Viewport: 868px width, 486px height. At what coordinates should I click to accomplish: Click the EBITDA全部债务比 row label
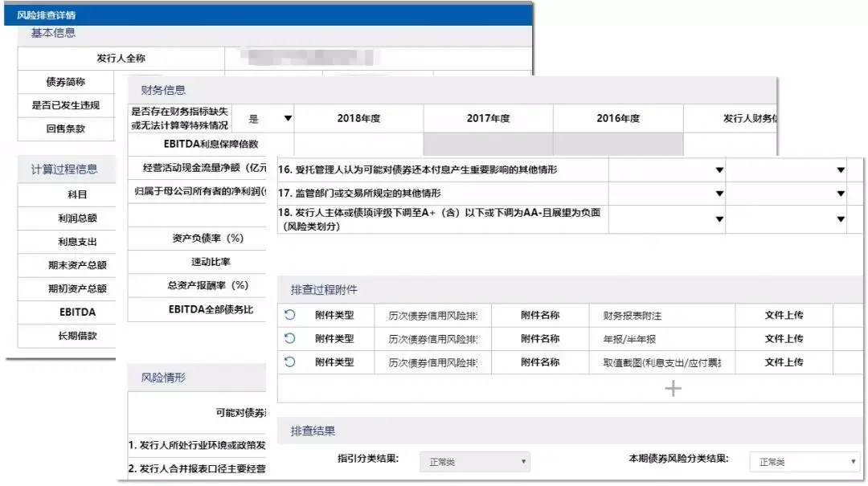click(x=211, y=309)
